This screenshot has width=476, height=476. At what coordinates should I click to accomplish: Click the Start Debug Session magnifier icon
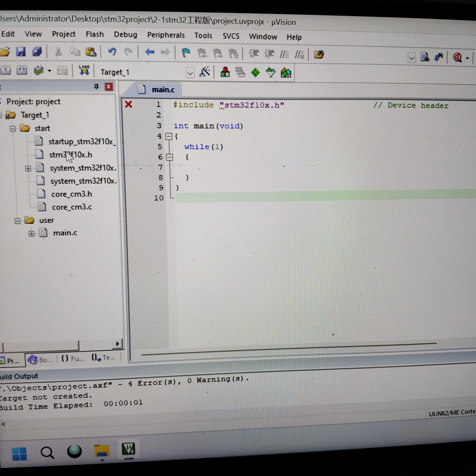coord(458,58)
